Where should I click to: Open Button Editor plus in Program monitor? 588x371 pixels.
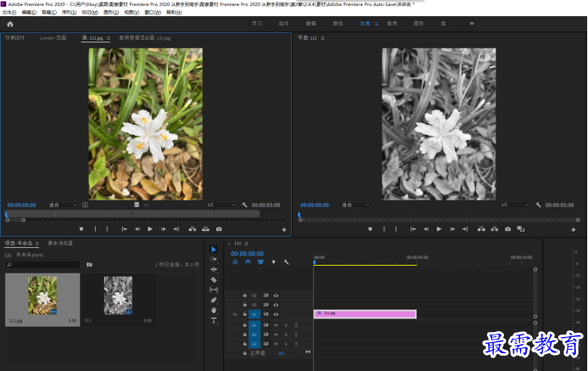point(573,229)
